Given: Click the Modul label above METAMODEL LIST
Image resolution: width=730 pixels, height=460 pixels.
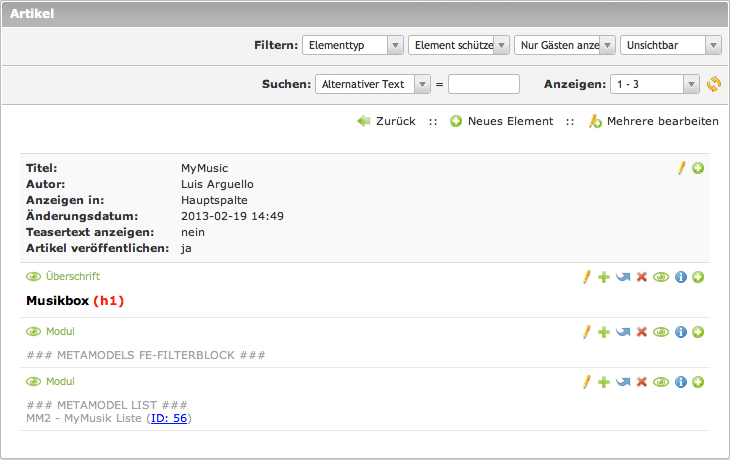Looking at the screenshot, I should tap(60, 382).
